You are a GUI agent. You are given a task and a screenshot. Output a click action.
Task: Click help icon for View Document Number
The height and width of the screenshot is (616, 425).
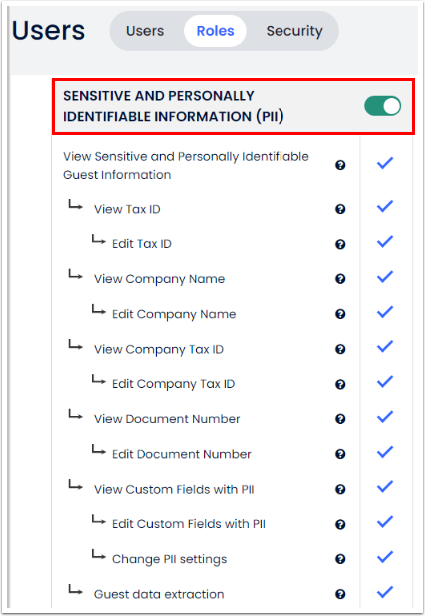coord(340,419)
